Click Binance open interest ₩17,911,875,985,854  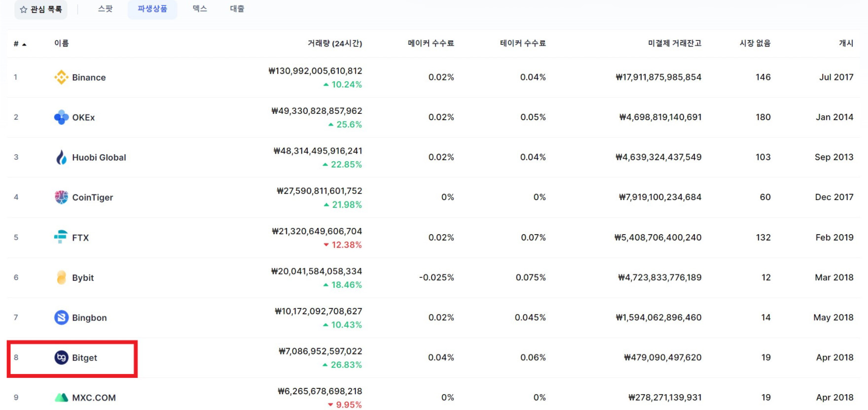[x=658, y=77]
